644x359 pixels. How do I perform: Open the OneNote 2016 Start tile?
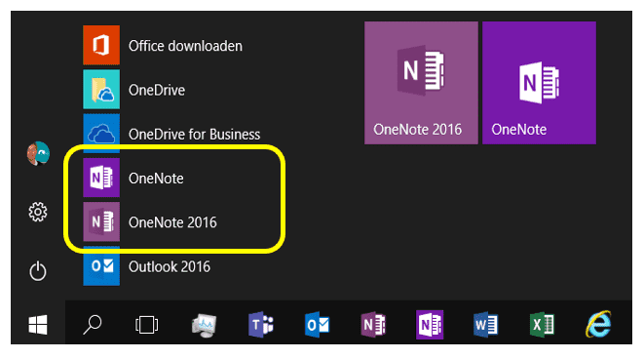tap(421, 83)
